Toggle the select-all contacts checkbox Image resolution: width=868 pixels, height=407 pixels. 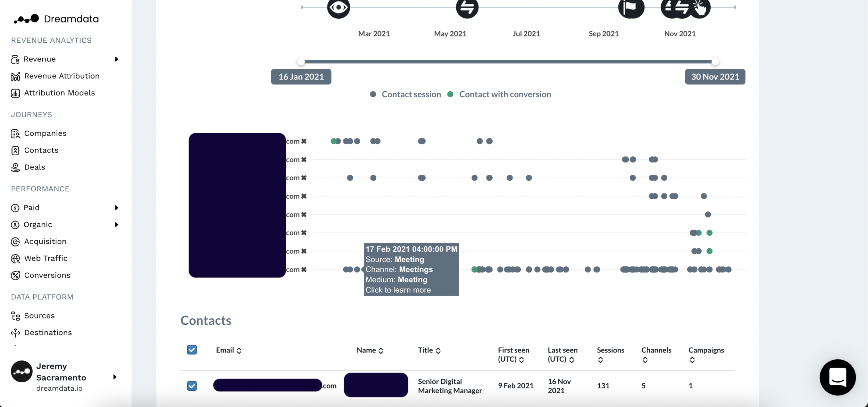[x=192, y=350]
